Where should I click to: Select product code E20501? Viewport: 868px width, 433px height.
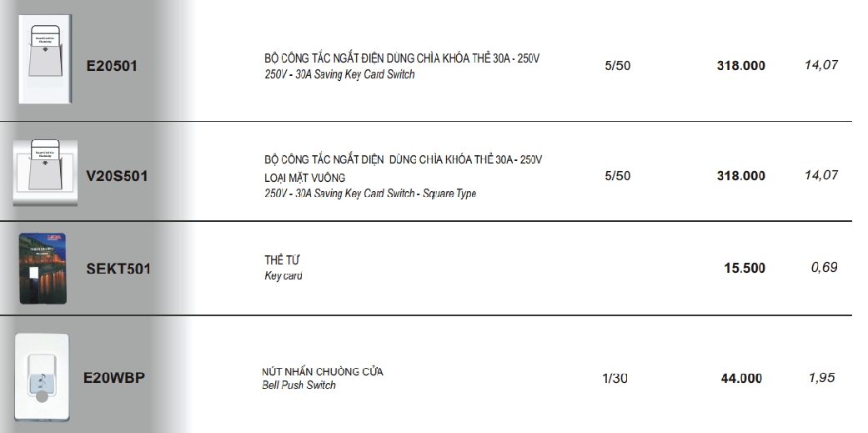pyautogui.click(x=112, y=67)
